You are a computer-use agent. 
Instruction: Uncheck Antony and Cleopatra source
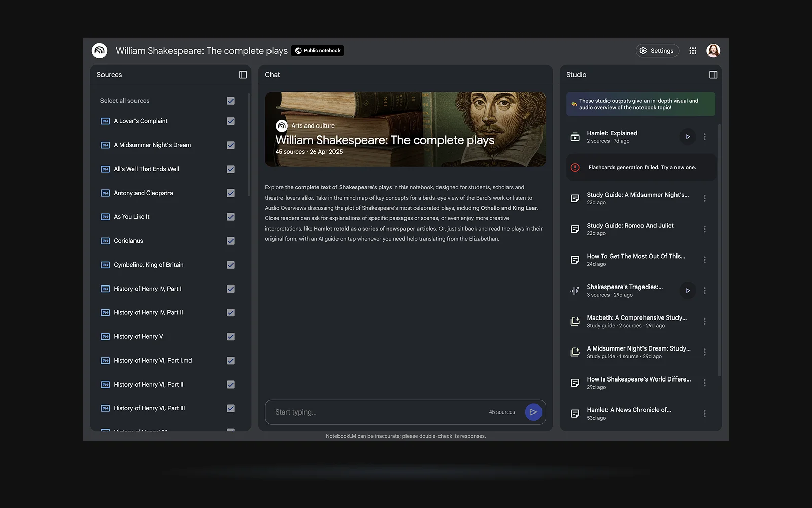pos(231,193)
